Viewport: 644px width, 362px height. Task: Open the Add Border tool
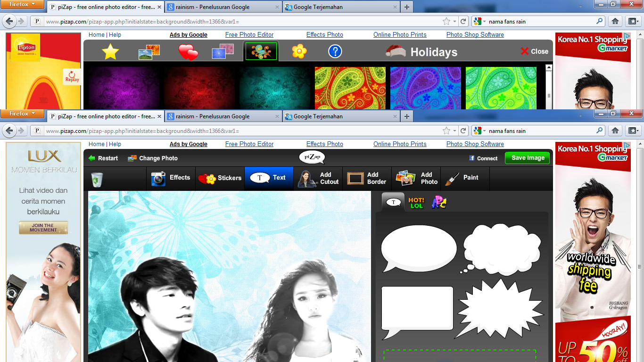click(x=367, y=178)
